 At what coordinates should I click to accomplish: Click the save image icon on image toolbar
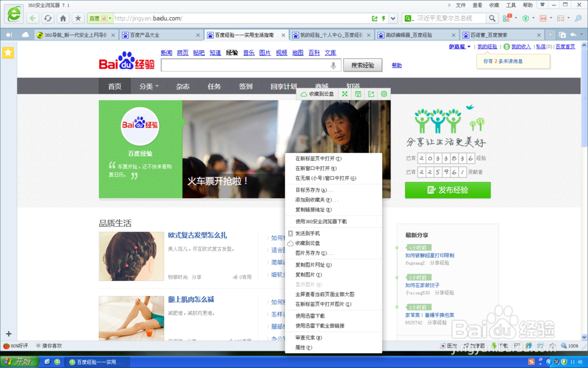(x=358, y=94)
